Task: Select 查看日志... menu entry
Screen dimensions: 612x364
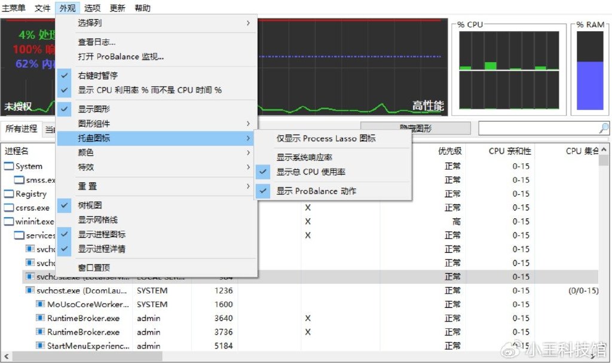Action: [x=157, y=42]
